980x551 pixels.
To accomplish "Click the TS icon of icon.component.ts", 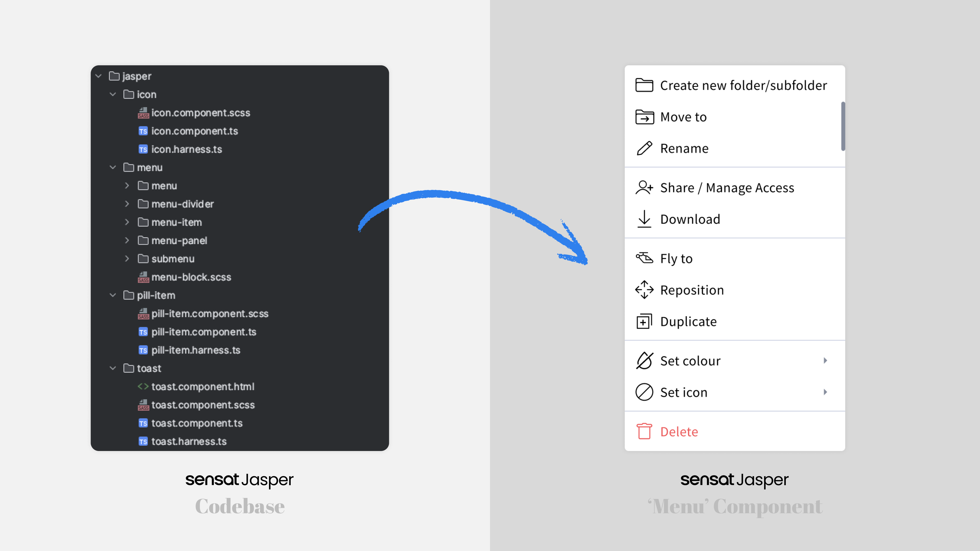I will (143, 131).
